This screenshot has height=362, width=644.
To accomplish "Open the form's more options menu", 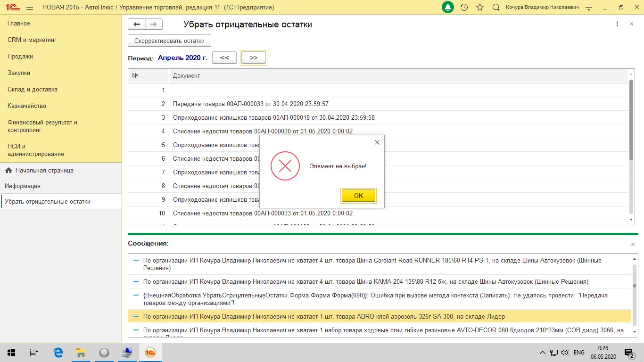I will pos(617,24).
